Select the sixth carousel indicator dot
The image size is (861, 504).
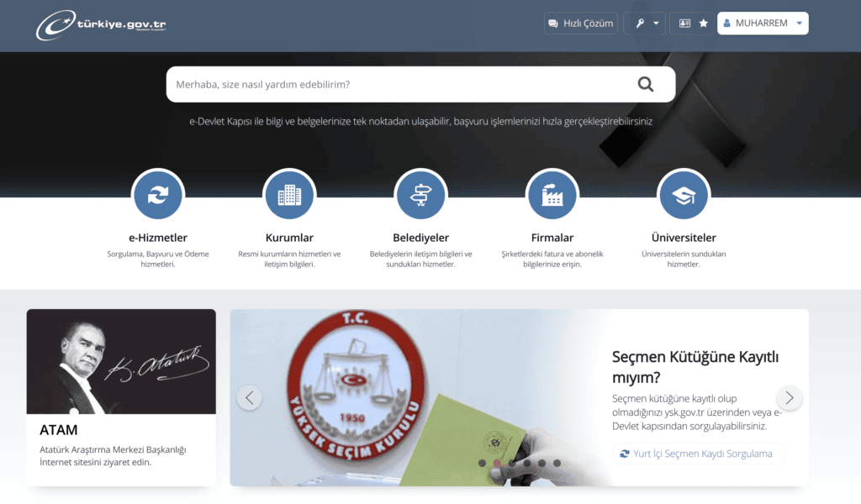tap(557, 463)
